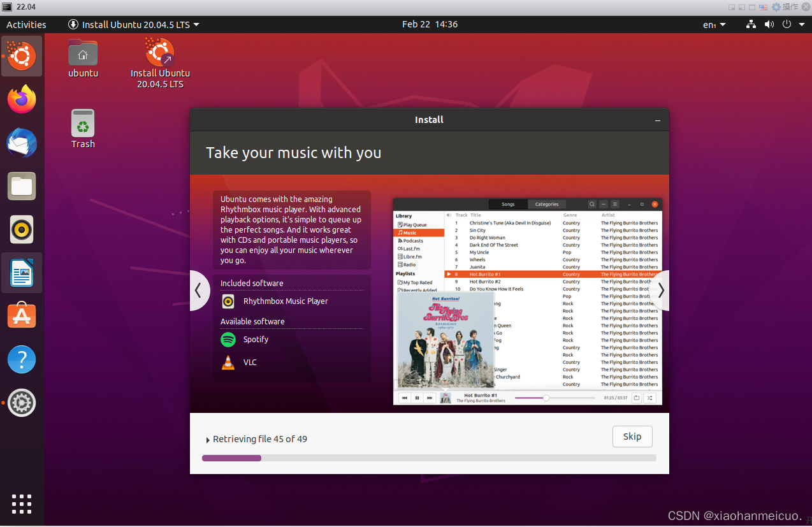812x527 pixels.
Task: Open the Install Ubuntu 20.04.5 LTS app menu
Action: [x=134, y=24]
